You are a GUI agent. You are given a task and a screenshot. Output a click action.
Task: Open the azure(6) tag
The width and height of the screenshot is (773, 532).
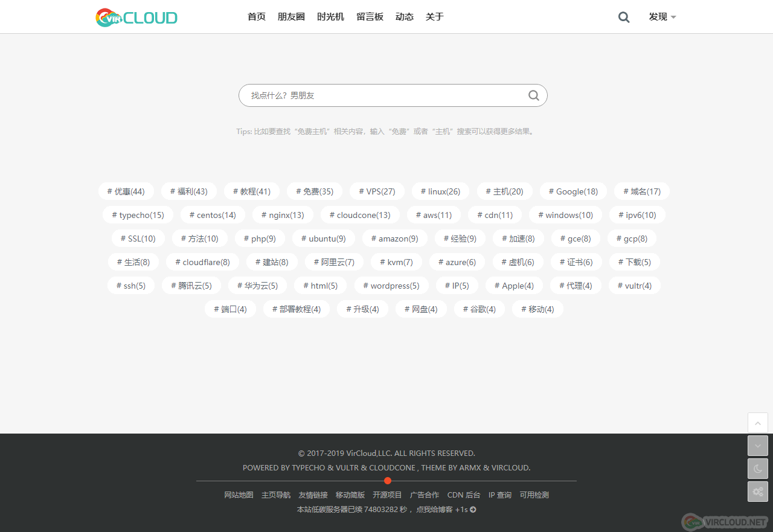[x=457, y=262]
